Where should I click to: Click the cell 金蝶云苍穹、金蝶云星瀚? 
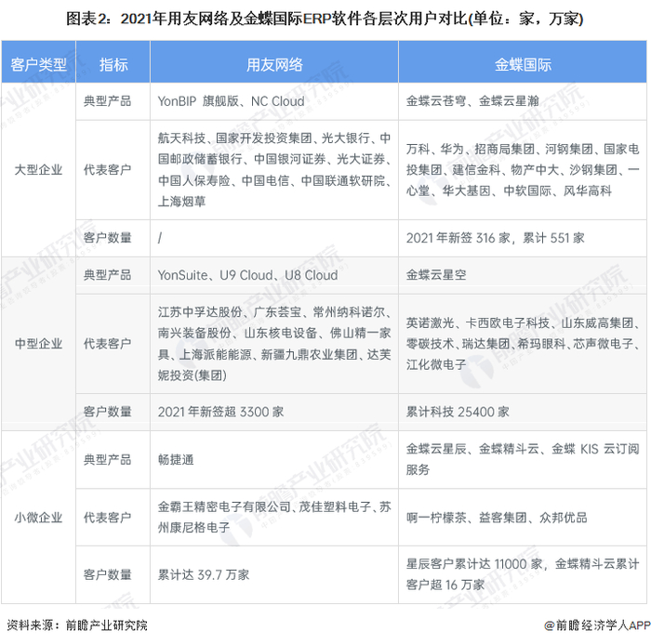[523, 101]
